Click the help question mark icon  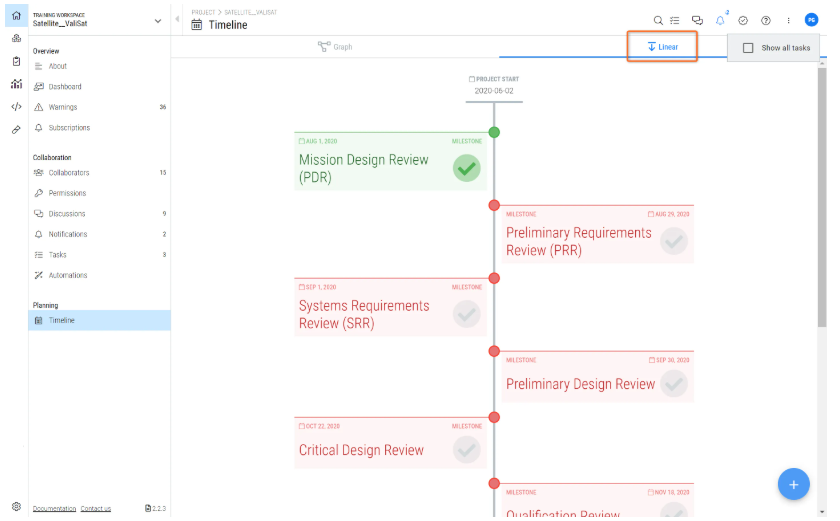[x=766, y=20]
